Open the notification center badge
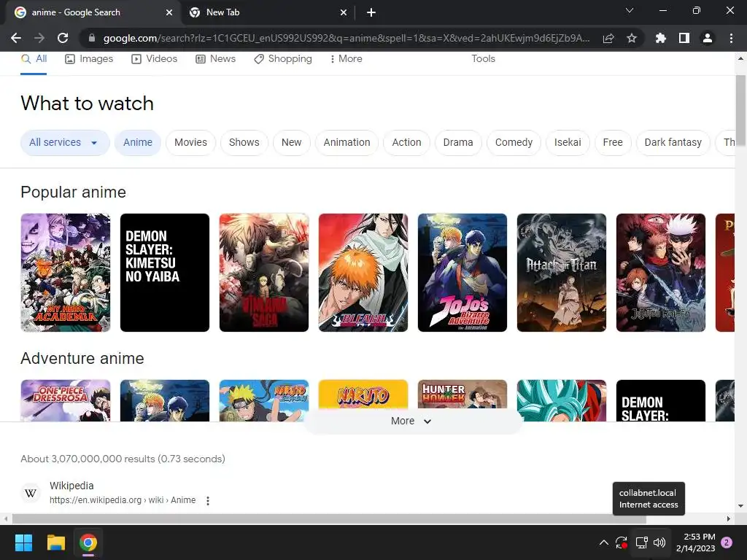Viewport: 747px width, 560px height. (x=727, y=542)
